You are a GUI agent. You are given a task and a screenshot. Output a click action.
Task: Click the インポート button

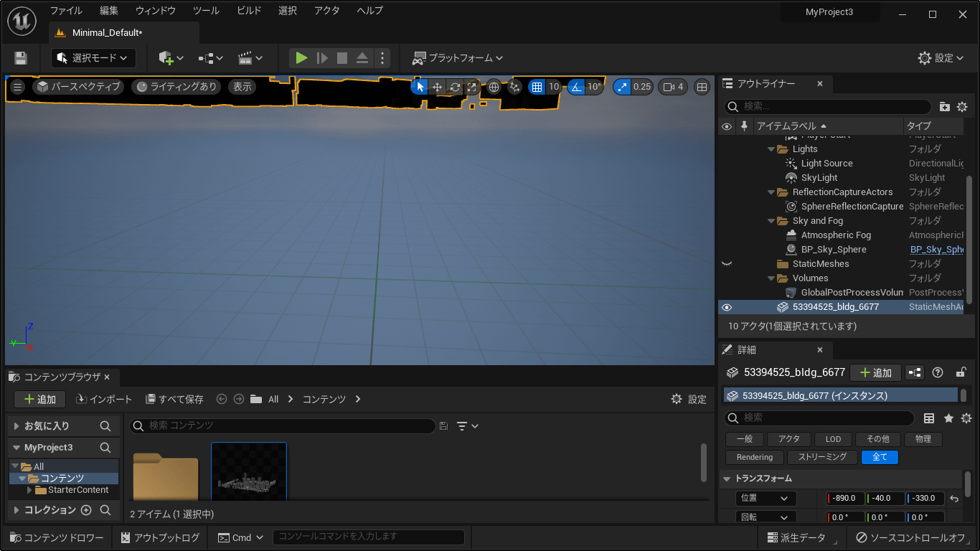tap(104, 399)
